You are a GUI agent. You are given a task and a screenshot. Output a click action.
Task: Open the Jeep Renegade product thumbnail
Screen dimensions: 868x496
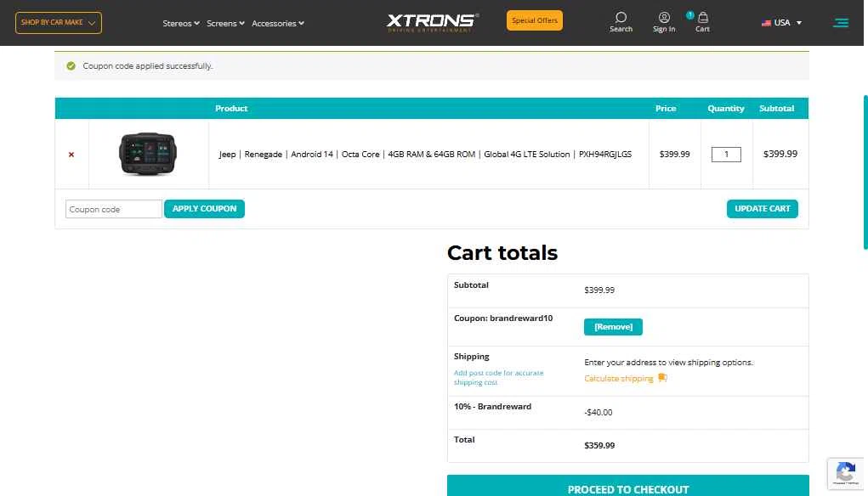coord(148,154)
